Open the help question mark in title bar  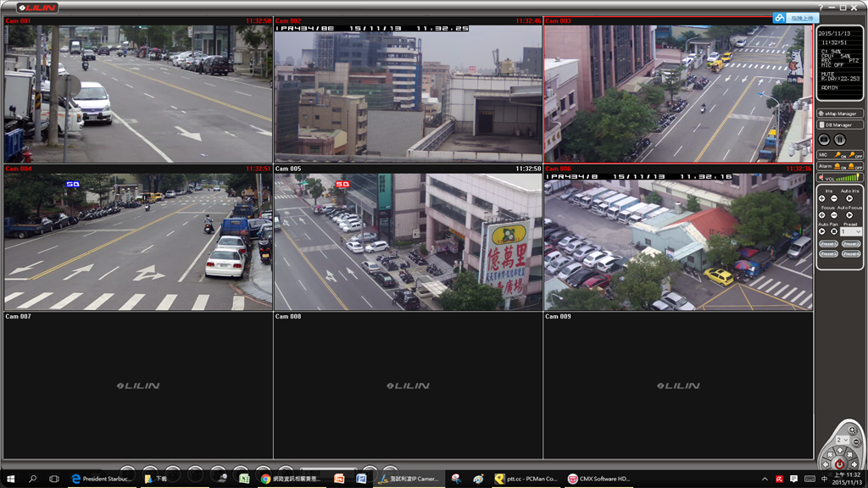pyautogui.click(x=821, y=8)
